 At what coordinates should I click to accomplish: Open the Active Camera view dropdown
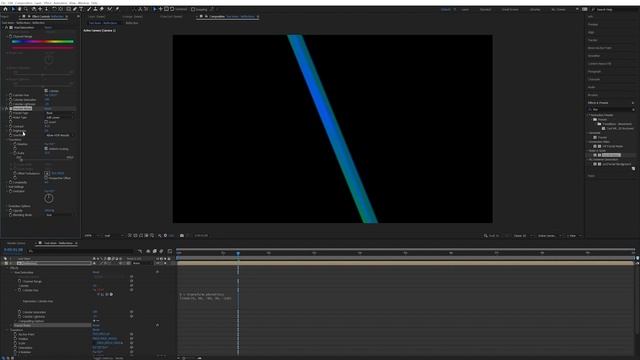click(x=549, y=236)
